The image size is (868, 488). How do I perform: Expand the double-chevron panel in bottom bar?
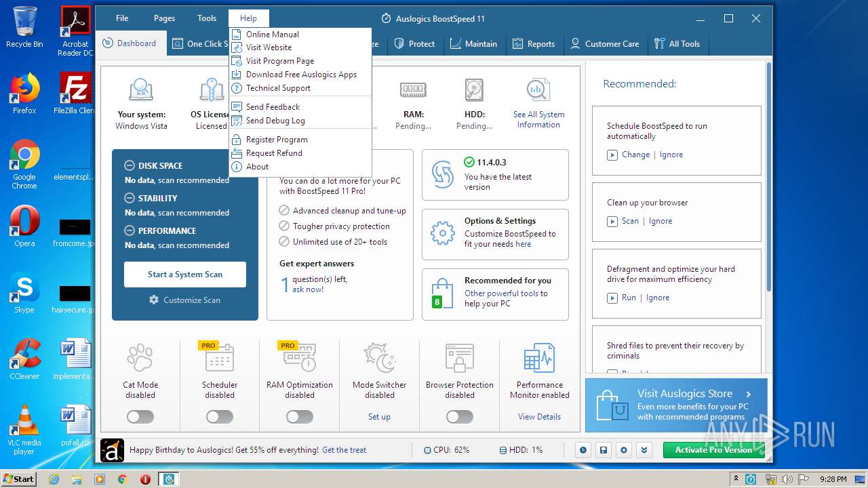pyautogui.click(x=644, y=450)
